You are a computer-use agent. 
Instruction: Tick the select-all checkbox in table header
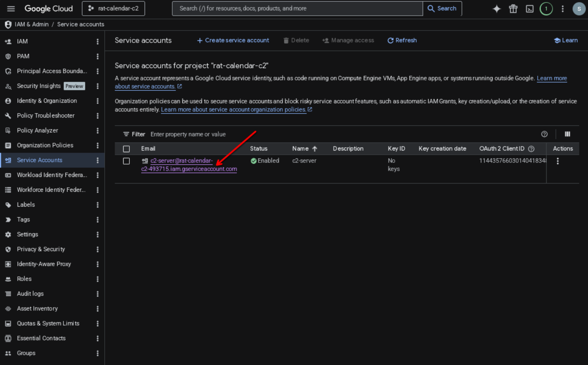pyautogui.click(x=127, y=149)
